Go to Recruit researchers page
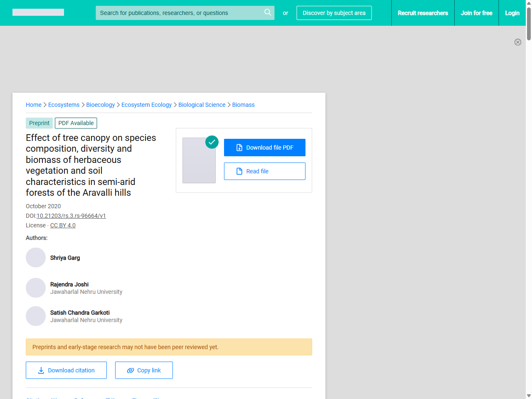Screen dimensions: 532x399 pyautogui.click(x=423, y=13)
